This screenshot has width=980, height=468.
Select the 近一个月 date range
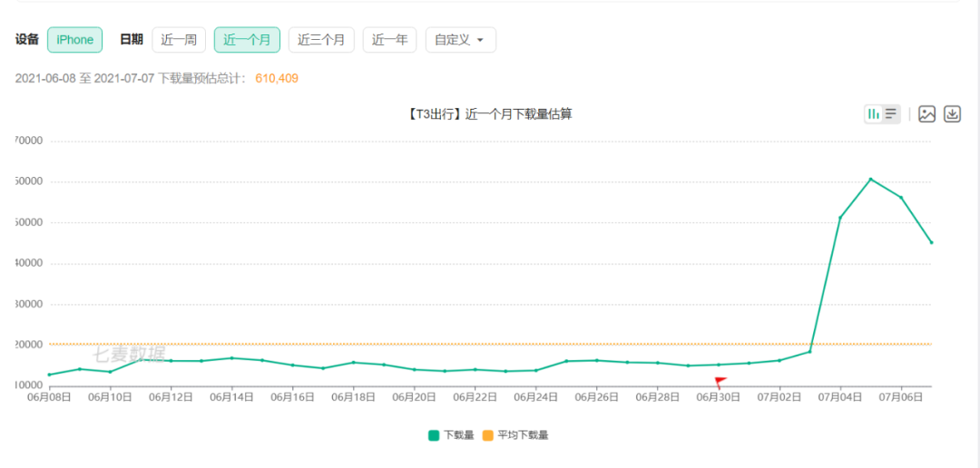(247, 40)
